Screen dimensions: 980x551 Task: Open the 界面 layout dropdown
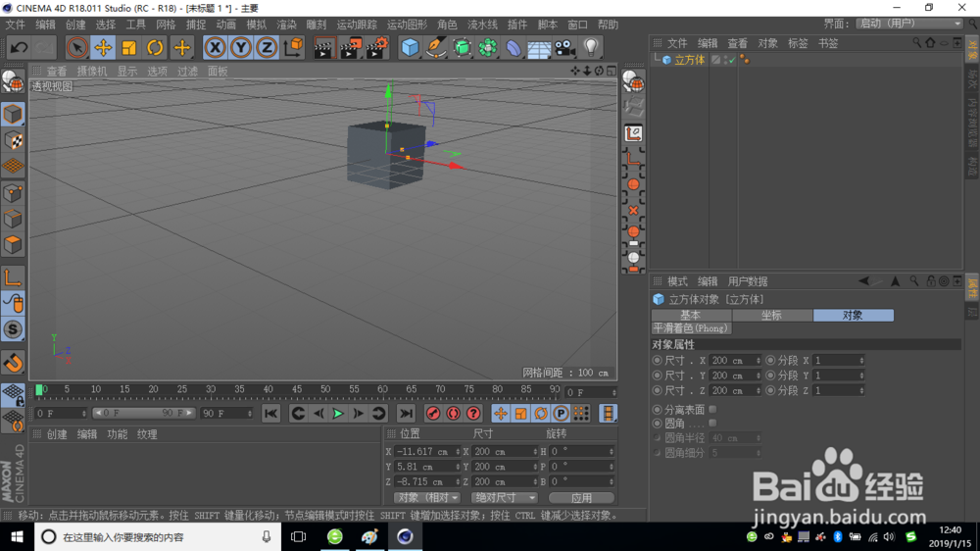click(x=909, y=24)
